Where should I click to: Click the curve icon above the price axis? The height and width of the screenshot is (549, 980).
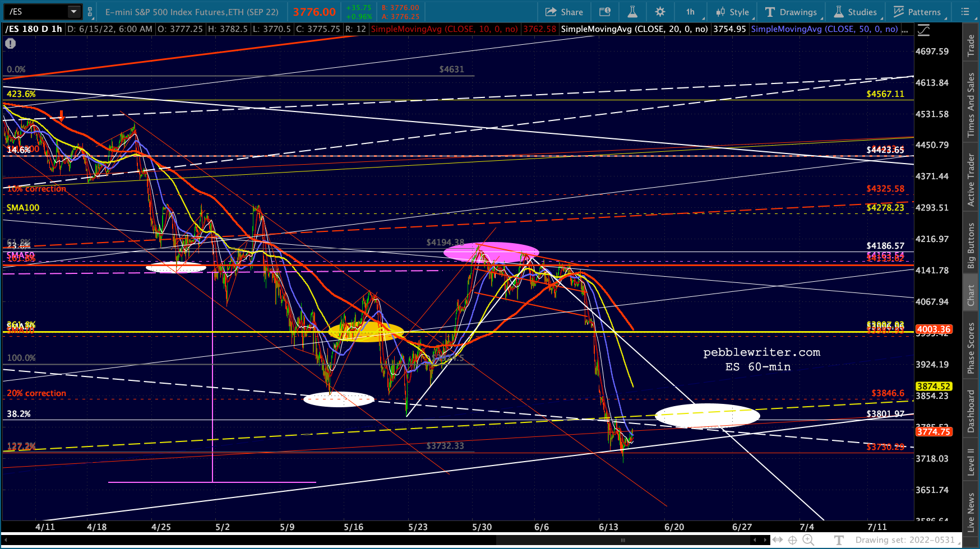[923, 31]
